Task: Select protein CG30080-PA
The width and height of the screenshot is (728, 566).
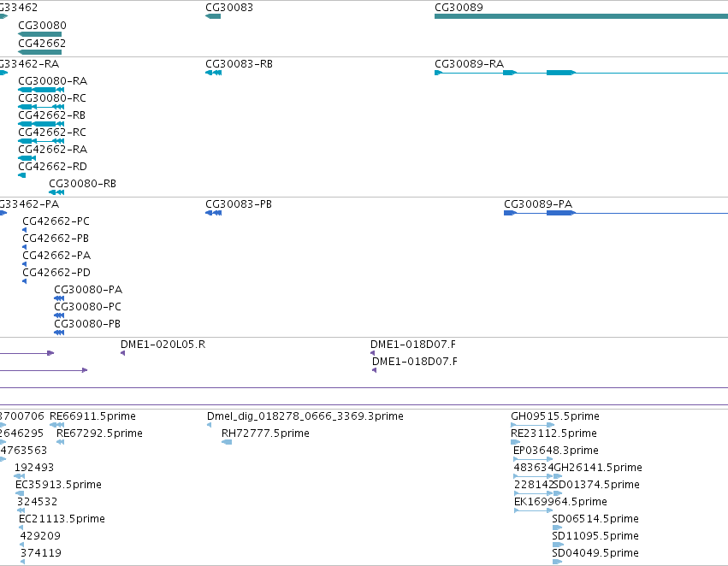Action: [88, 291]
